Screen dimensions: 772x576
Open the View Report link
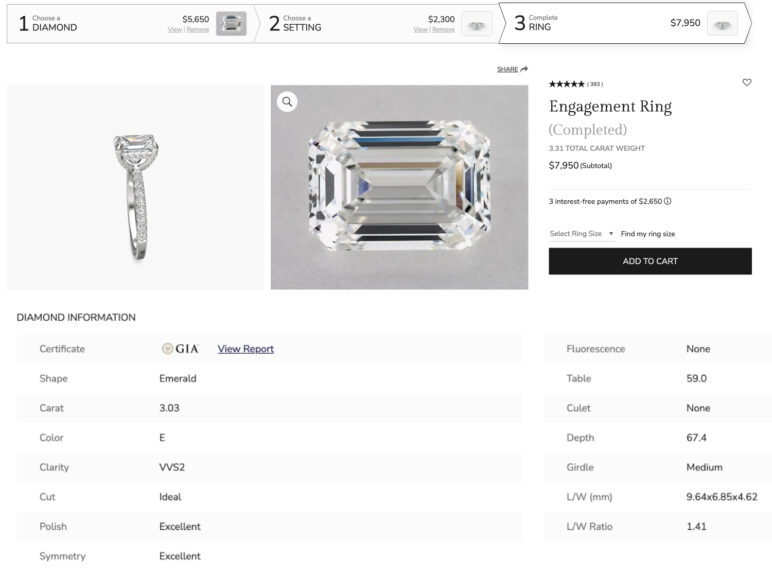(x=245, y=349)
